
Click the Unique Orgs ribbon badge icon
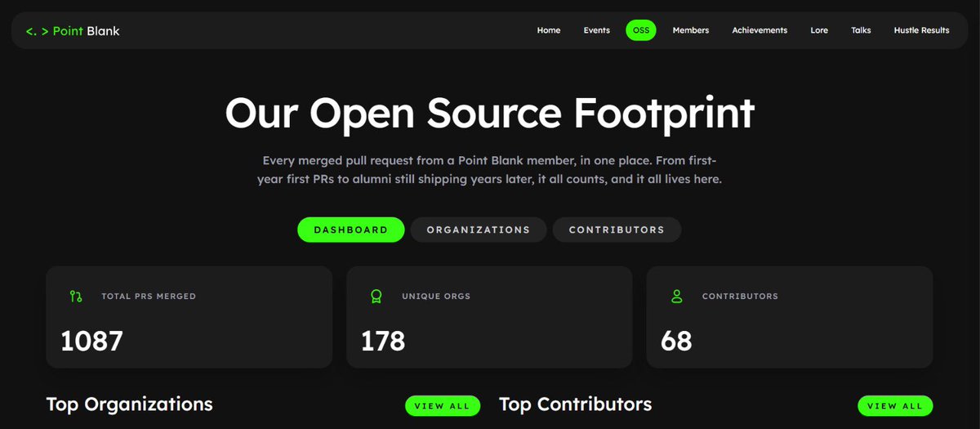(376, 296)
